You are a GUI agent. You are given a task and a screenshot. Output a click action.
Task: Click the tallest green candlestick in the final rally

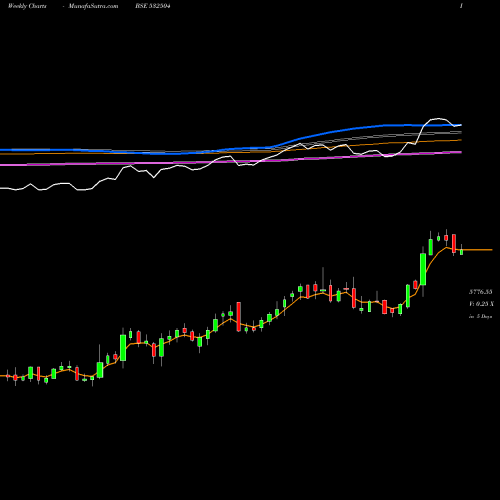pyautogui.click(x=423, y=269)
